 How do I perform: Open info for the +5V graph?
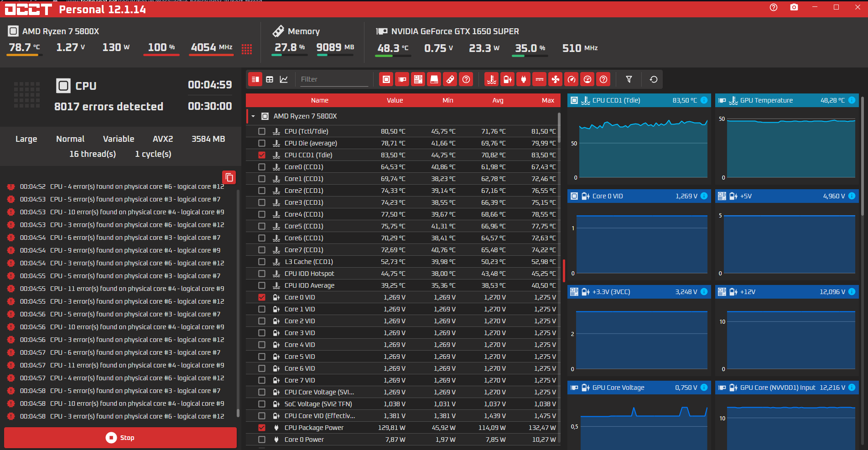pos(852,196)
